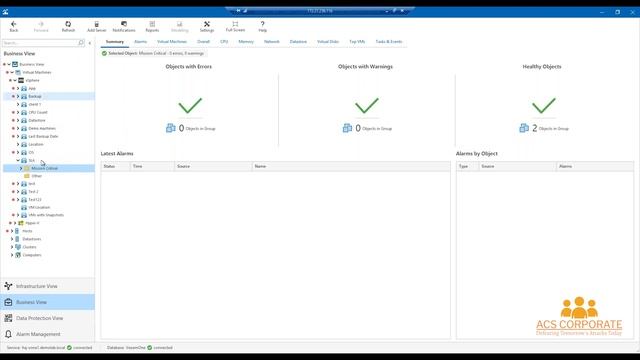Click the Clusters icon in tree
640x360 pixels.
(x=18, y=247)
